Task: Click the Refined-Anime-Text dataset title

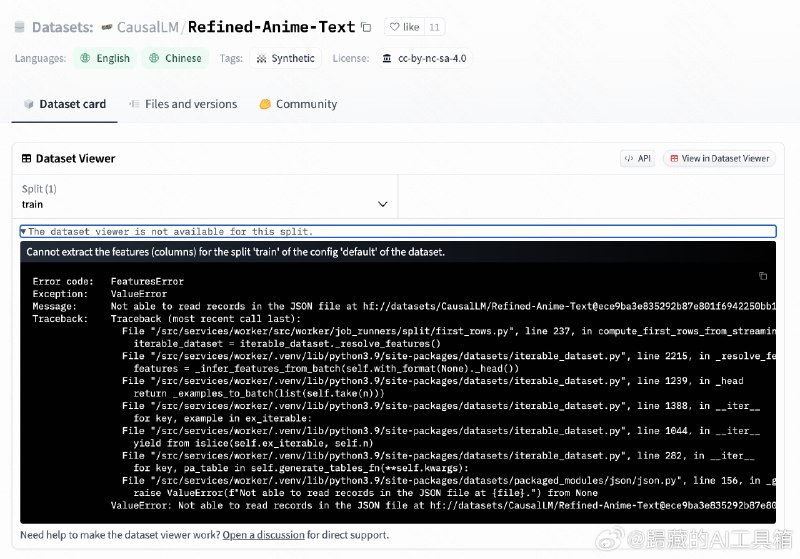Action: coord(271,27)
